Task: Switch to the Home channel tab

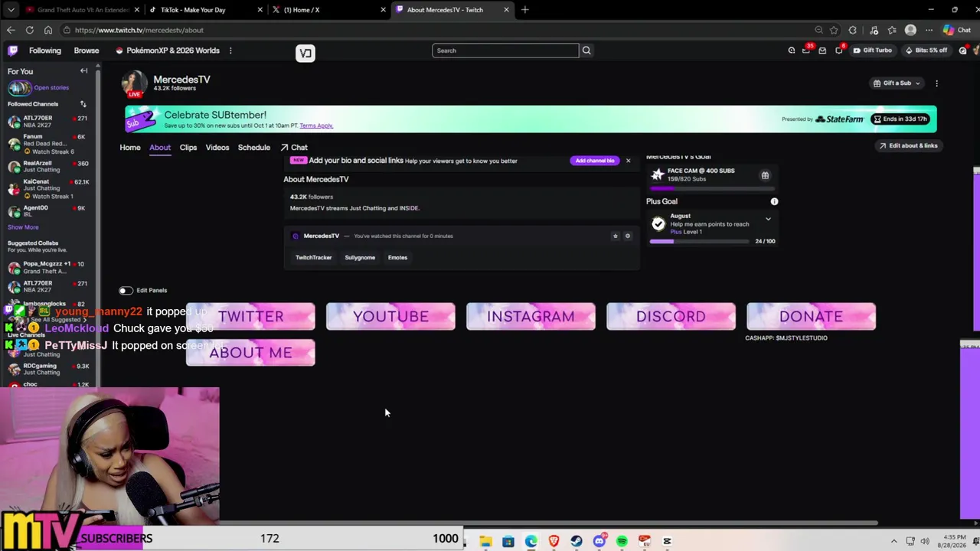Action: [x=130, y=148]
